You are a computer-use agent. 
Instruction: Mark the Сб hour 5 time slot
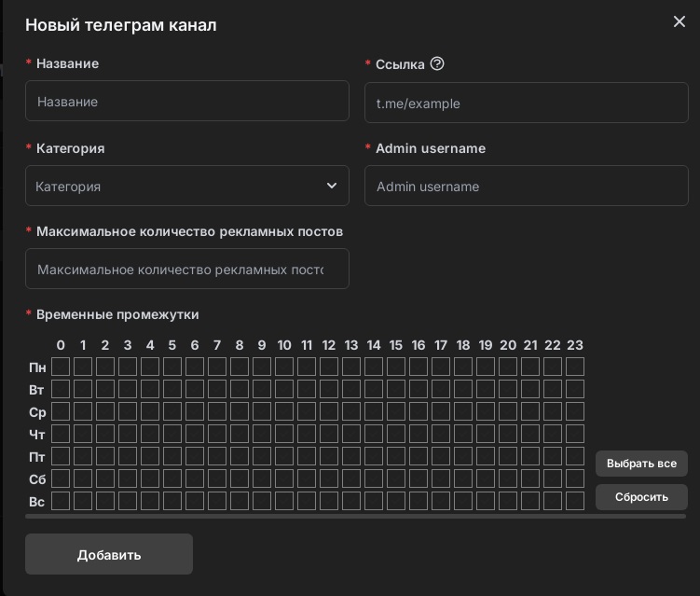click(172, 478)
